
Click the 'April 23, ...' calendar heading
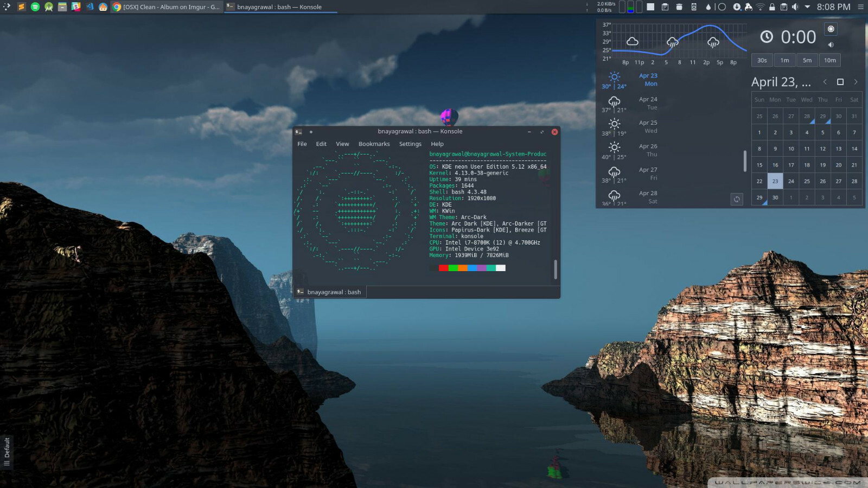[781, 82]
